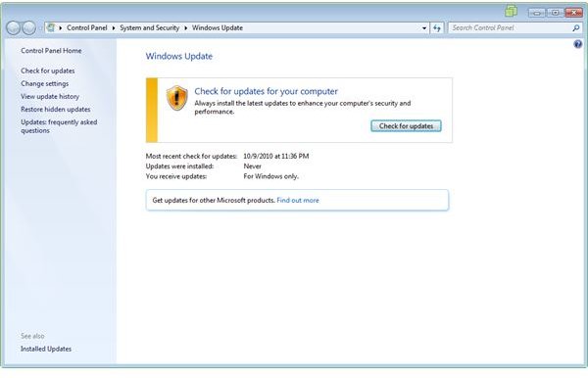The height and width of the screenshot is (378, 588).
Task: Click 'Most recent check for updates:' label
Action: coord(191,156)
